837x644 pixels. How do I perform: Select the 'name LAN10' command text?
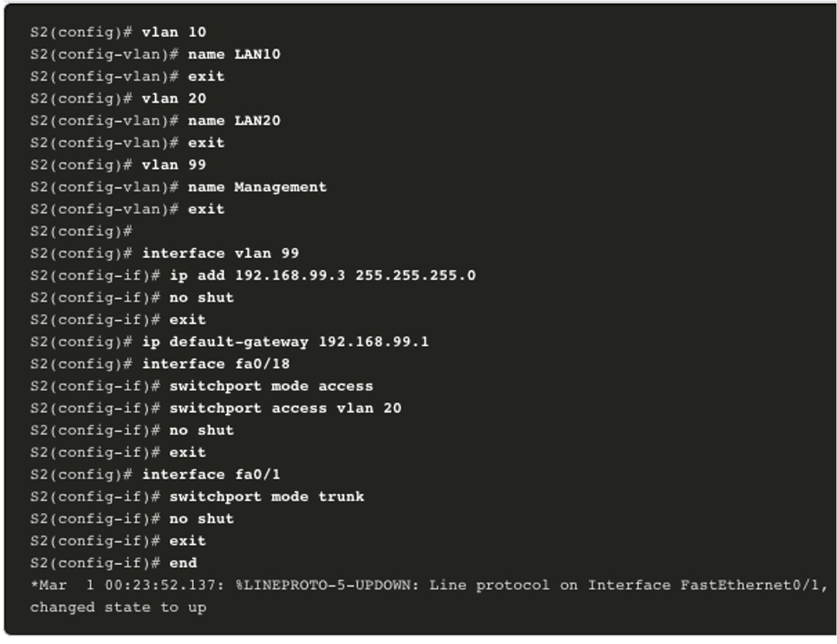click(x=234, y=54)
